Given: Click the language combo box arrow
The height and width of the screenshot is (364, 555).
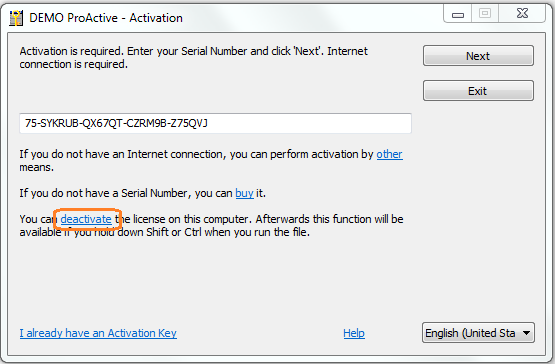Looking at the screenshot, I should (x=526, y=333).
